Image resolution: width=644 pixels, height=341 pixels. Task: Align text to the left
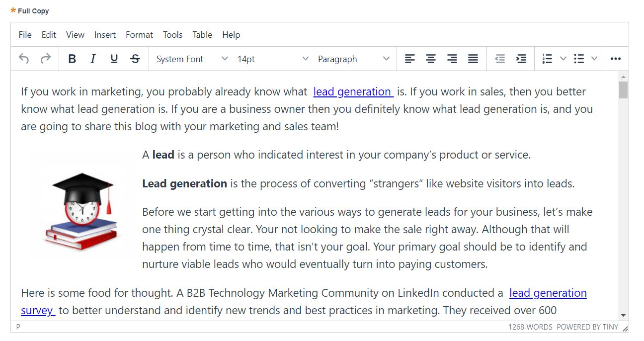coord(409,59)
